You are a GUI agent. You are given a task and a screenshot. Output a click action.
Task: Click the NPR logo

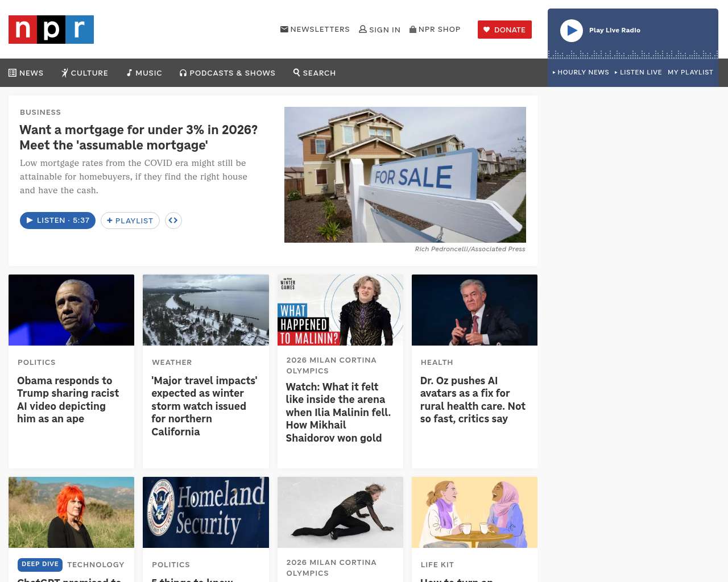click(x=51, y=30)
